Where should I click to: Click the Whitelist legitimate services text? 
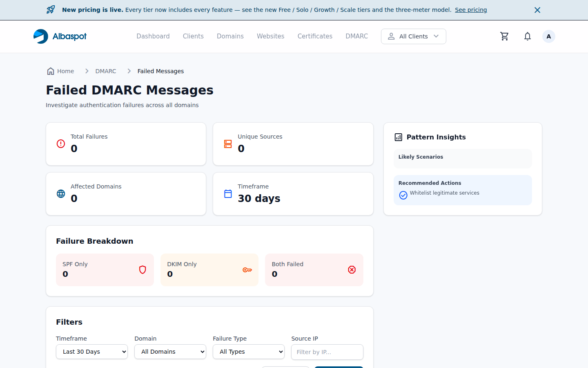pos(445,193)
